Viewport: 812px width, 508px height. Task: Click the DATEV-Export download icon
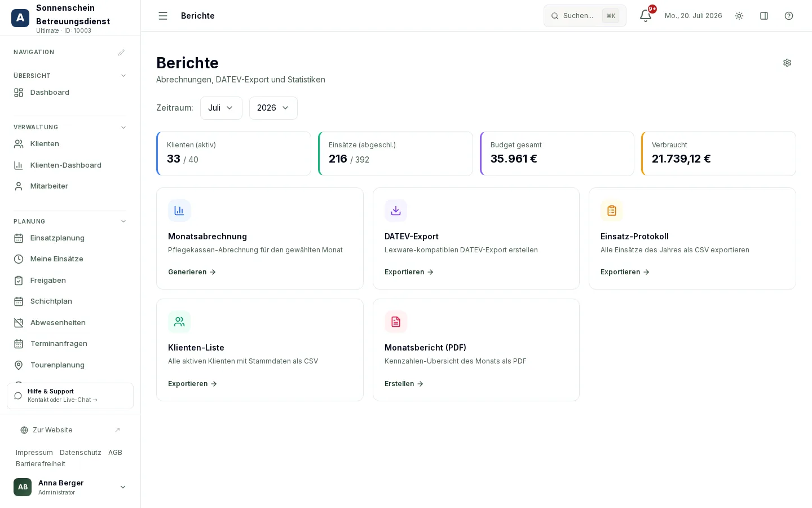coord(396,211)
